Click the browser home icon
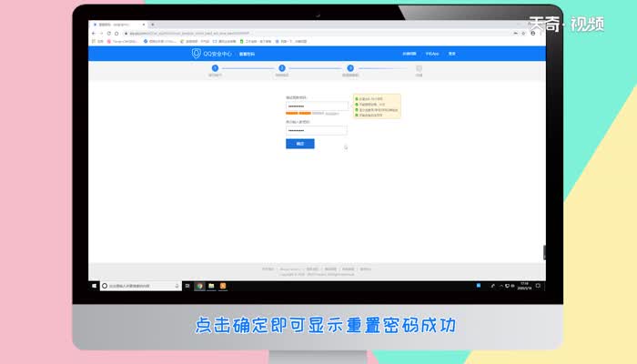 [116, 34]
